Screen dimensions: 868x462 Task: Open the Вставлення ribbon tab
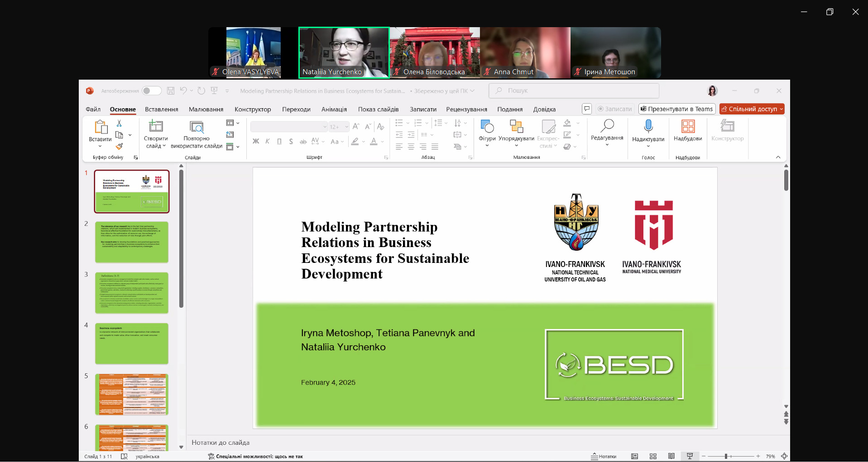pyautogui.click(x=161, y=110)
